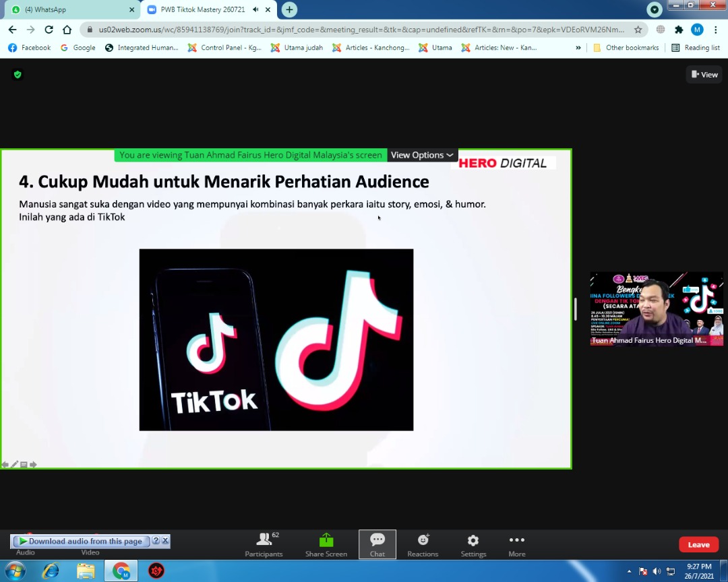This screenshot has height=582, width=728.
Task: Expand hidden bookmarks overflow chevron
Action: (x=578, y=48)
